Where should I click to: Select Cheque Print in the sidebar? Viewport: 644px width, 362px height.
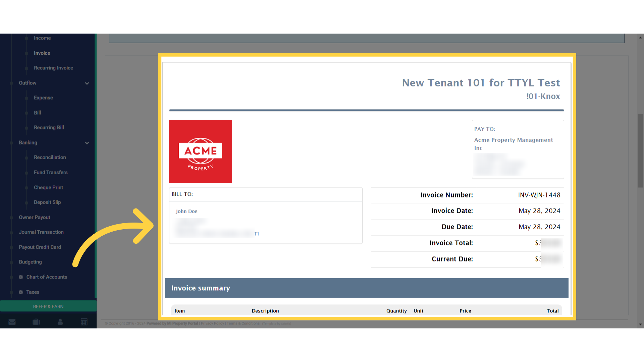click(48, 187)
